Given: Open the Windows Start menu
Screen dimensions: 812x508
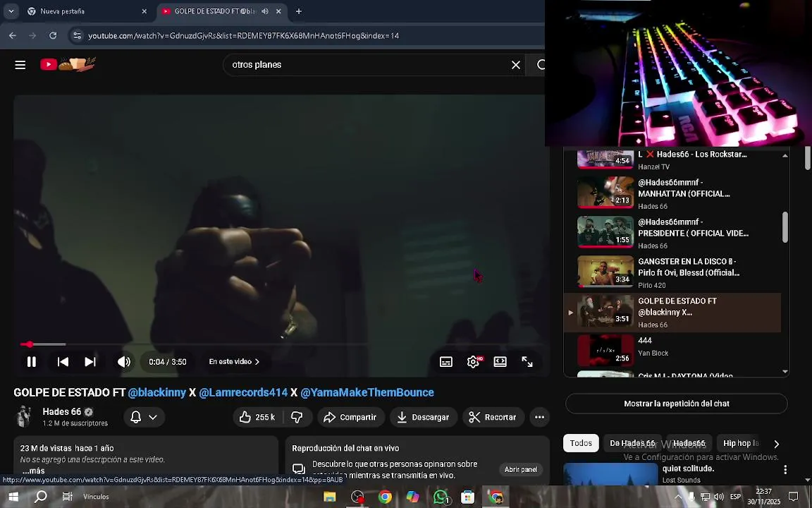Looking at the screenshot, I should pos(13,497).
